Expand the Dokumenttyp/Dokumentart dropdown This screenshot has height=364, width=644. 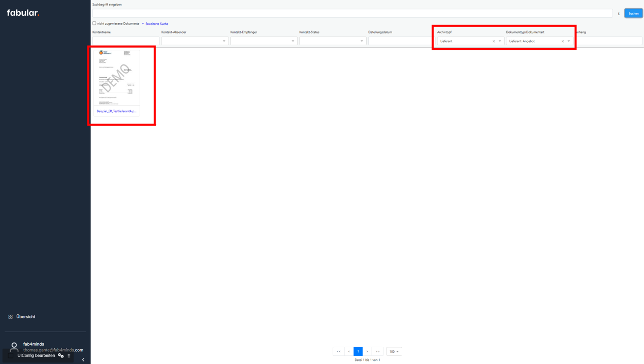(569, 41)
